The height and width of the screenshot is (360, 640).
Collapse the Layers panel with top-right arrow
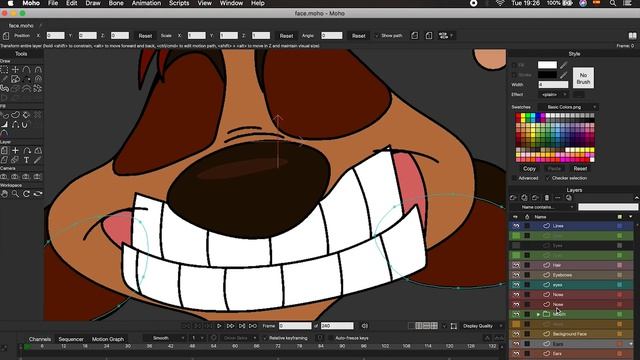click(636, 198)
